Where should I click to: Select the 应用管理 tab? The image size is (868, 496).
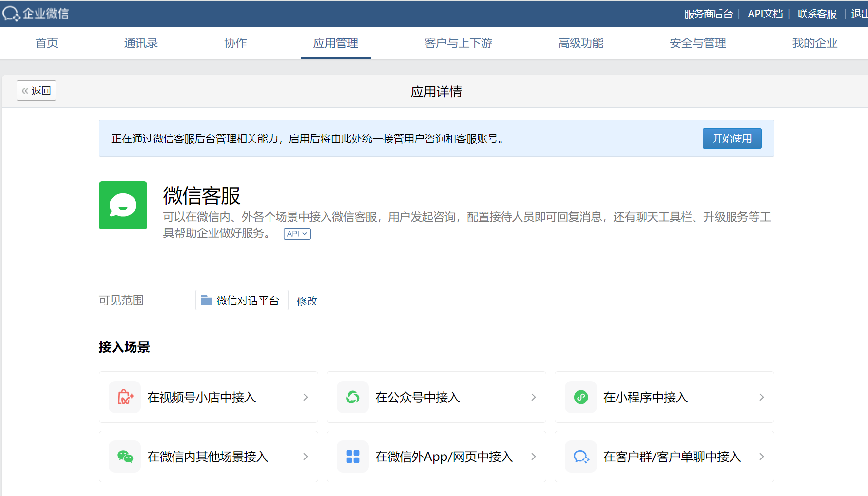pos(336,43)
